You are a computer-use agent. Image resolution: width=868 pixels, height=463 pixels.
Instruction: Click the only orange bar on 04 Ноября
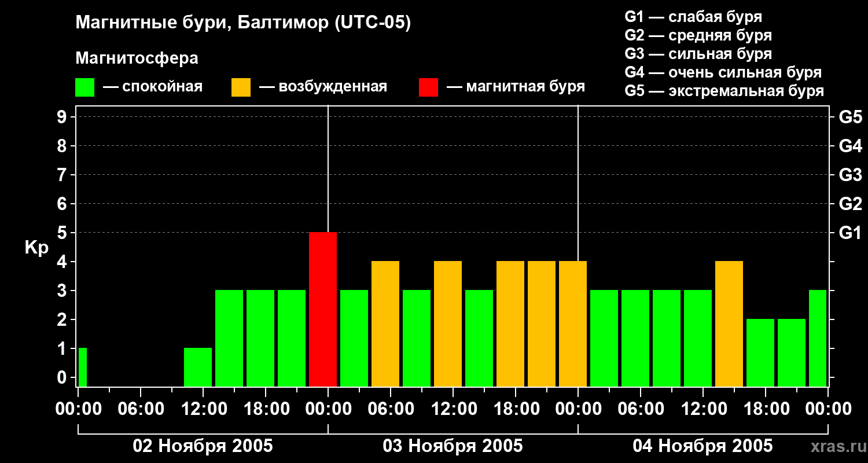point(729,324)
